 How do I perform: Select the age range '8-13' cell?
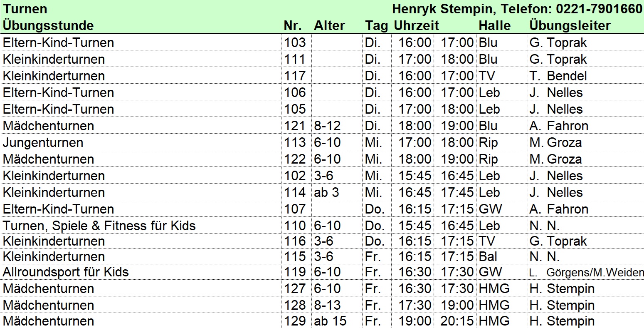[x=327, y=305]
